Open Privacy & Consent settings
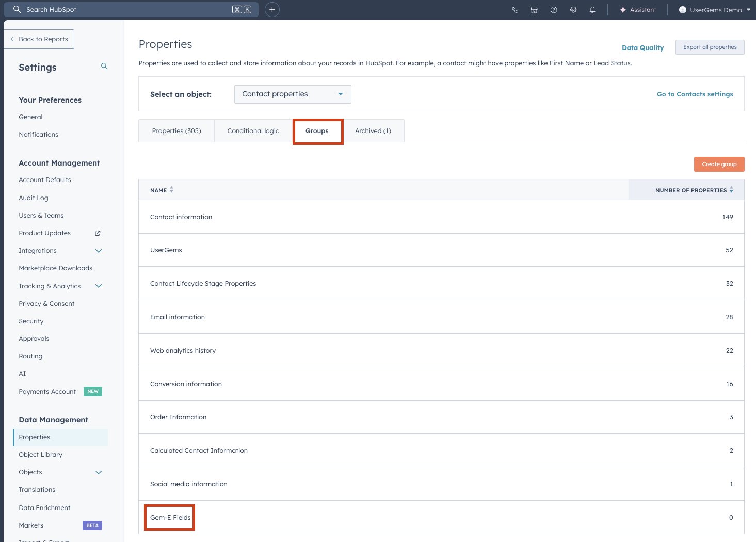This screenshot has width=756, height=542. 46,304
